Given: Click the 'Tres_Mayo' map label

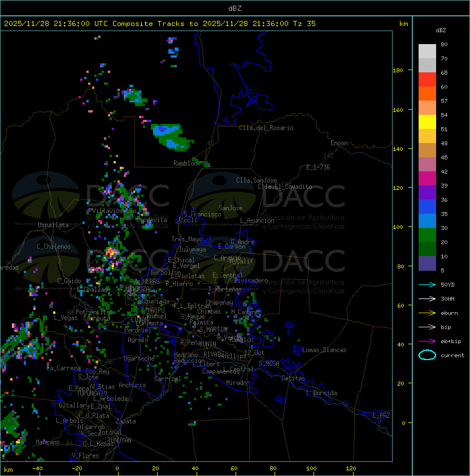Looking at the screenshot, I should click(x=186, y=239).
